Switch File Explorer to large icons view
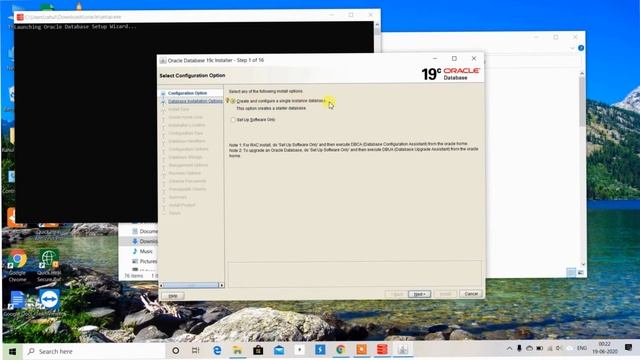The height and width of the screenshot is (360, 640). tap(580, 272)
